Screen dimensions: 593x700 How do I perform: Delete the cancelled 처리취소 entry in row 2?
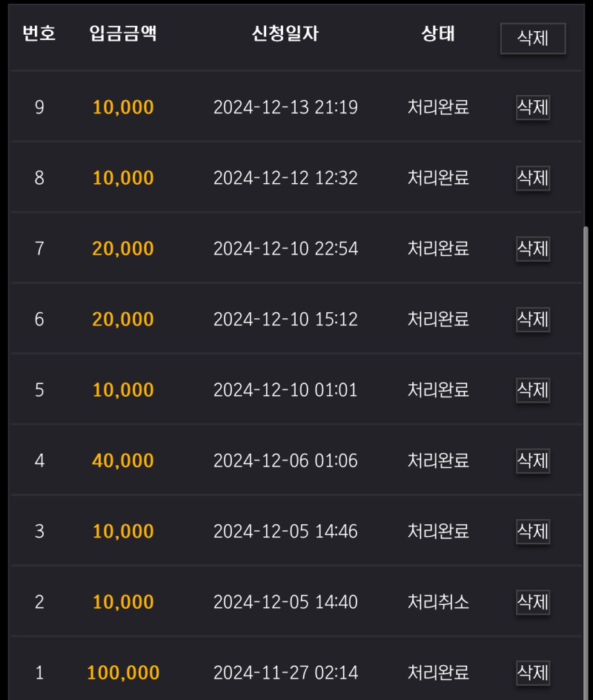click(533, 602)
